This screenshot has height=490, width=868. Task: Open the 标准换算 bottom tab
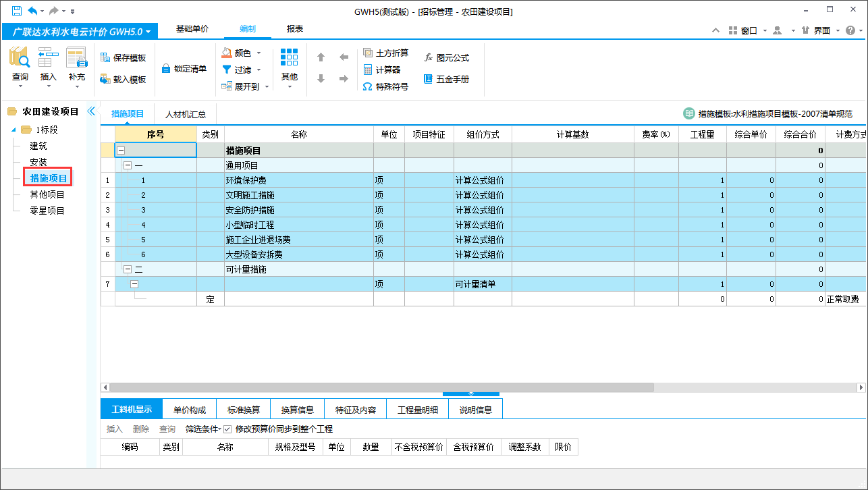coord(244,410)
